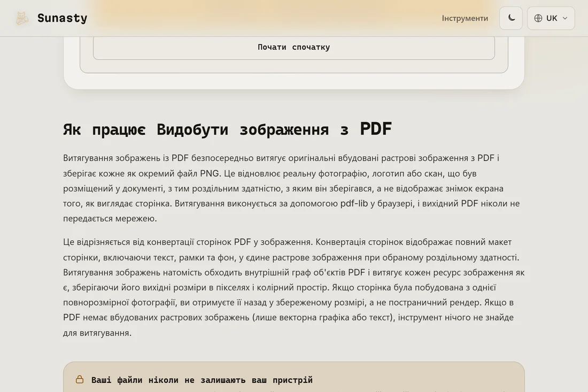Image resolution: width=588 pixels, height=392 pixels.
Task: Toggle dark mode with the moon icon
Action: point(510,18)
